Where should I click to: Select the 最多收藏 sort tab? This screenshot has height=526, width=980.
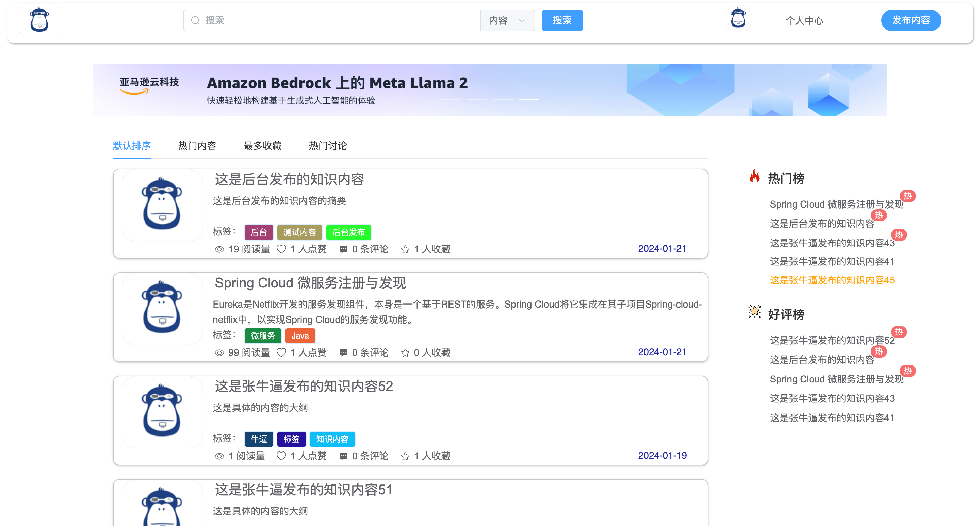[x=262, y=146]
